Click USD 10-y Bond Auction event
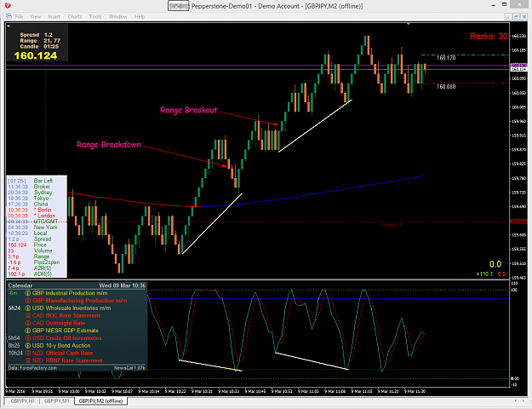This screenshot has height=409, width=532. [61, 345]
